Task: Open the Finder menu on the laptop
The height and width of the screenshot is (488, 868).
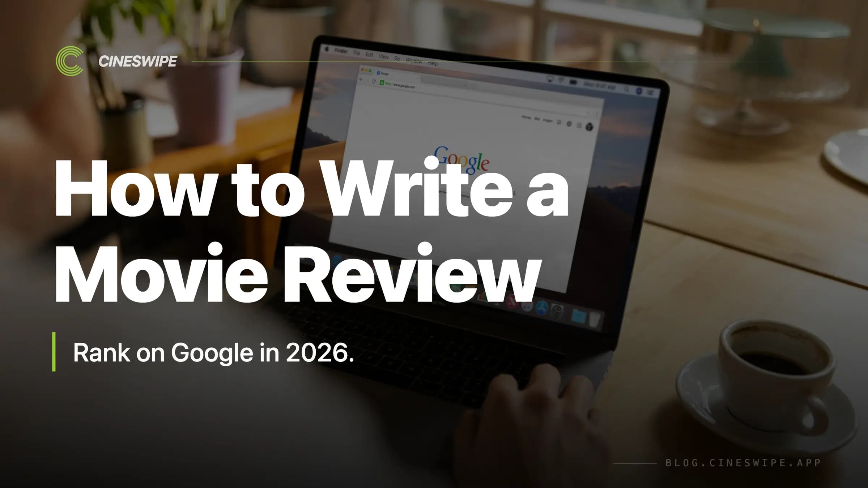Action: point(341,51)
